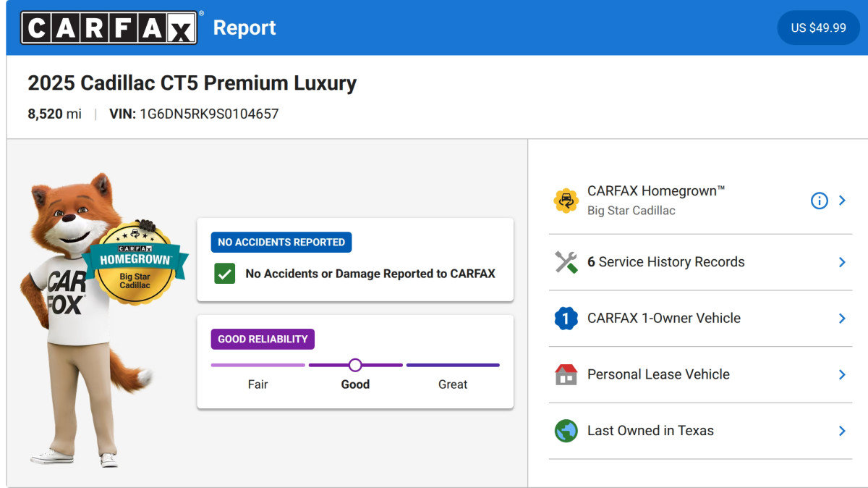Click the globe icon for Last Owned
The width and height of the screenshot is (868, 488).
(x=566, y=431)
